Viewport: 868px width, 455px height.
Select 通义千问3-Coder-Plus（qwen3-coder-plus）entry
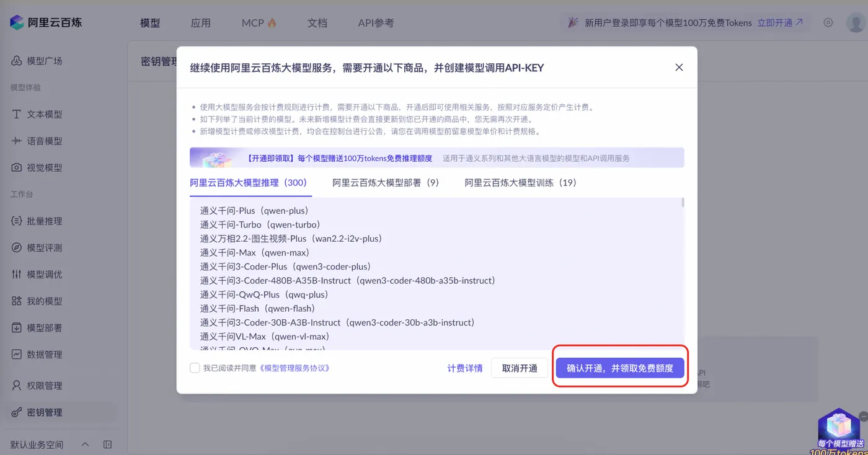coord(286,267)
